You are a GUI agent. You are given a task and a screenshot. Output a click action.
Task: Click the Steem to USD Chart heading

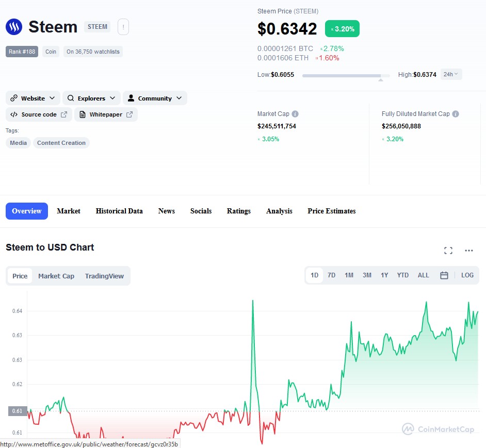(50, 247)
